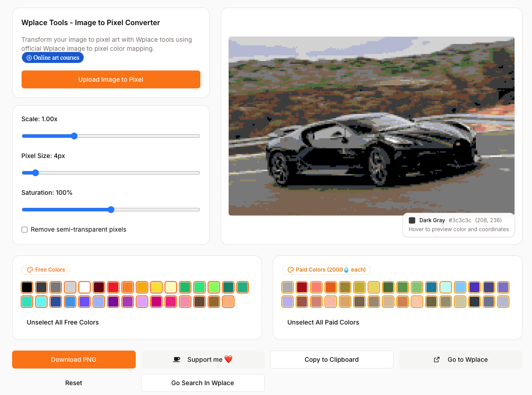This screenshot has width=532, height=395.
Task: Click Unselect All Paid Colors
Action: (x=323, y=322)
